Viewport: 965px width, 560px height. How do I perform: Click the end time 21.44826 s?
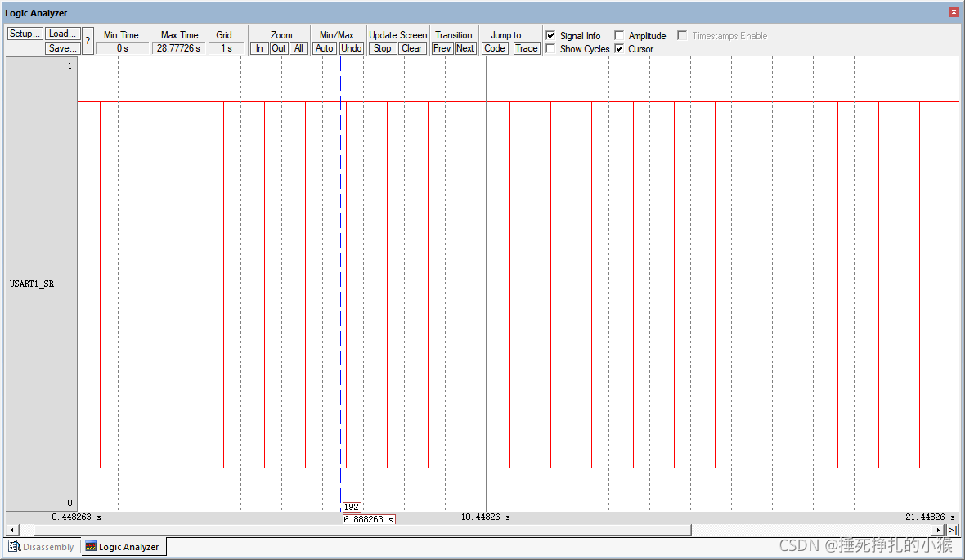tap(930, 517)
